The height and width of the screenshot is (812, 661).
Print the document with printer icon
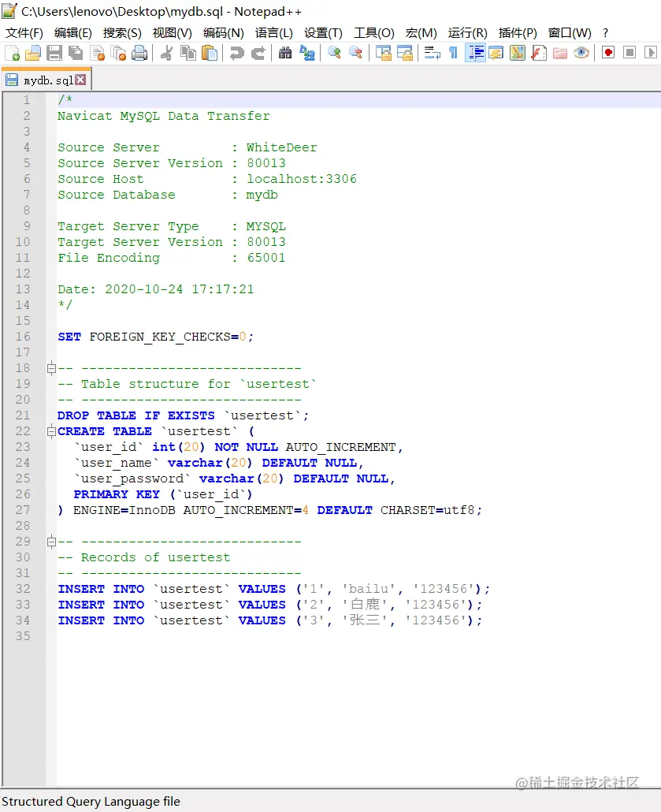click(139, 53)
